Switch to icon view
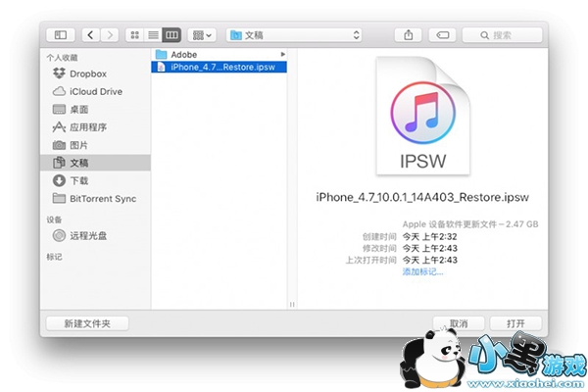The width and height of the screenshot is (588, 392). [x=135, y=35]
